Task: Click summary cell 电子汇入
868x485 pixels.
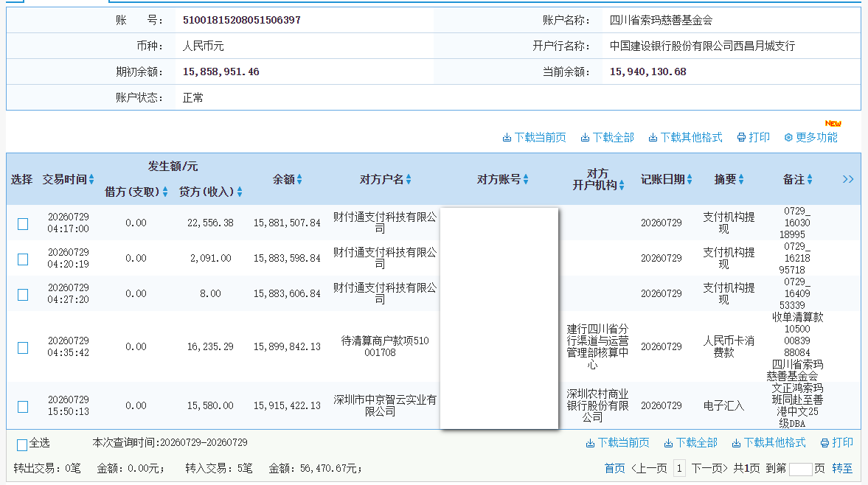Action: pyautogui.click(x=723, y=406)
